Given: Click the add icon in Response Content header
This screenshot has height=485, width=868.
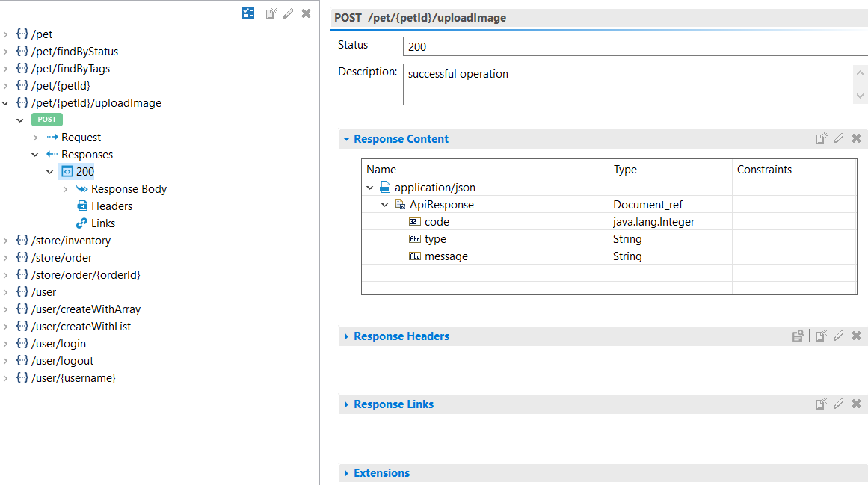Looking at the screenshot, I should 821,139.
